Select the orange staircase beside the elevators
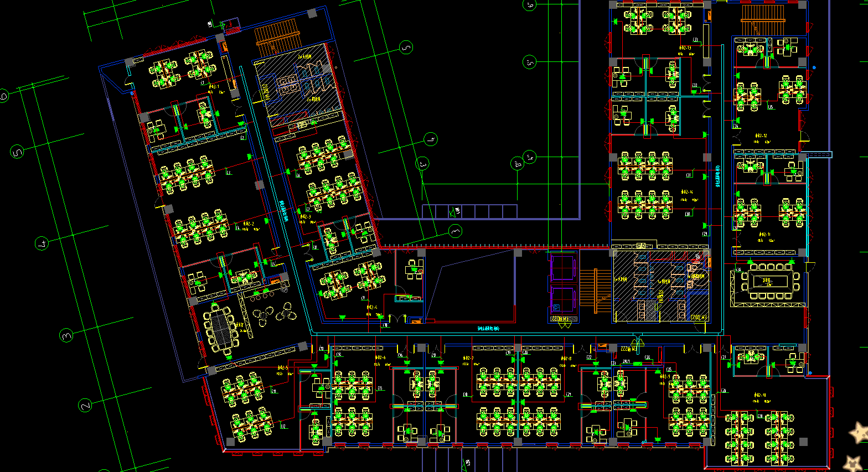The height and width of the screenshot is (472, 868). (595, 291)
